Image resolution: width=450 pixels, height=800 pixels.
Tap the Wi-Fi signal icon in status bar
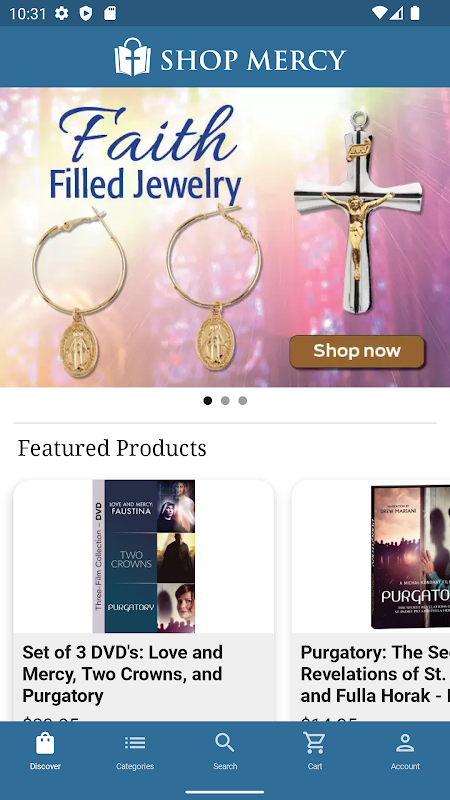pos(379,13)
